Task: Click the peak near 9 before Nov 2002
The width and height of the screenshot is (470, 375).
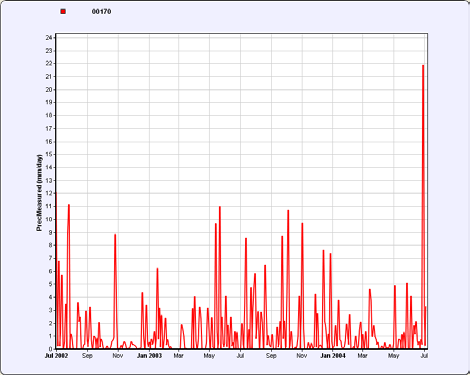Action: 115,235
